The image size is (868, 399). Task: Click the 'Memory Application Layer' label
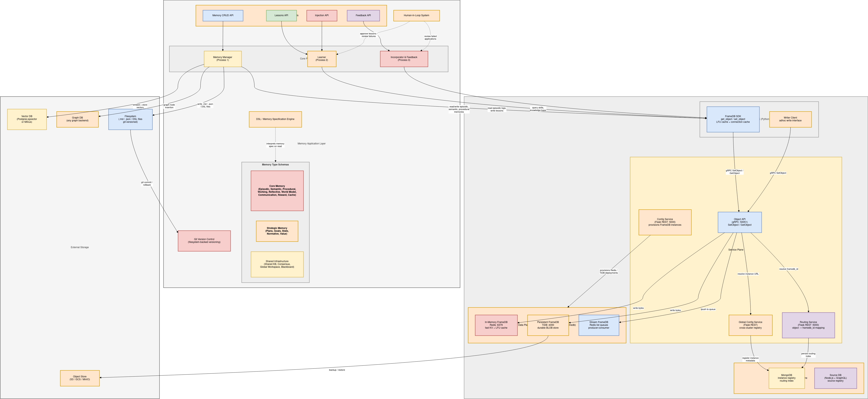coord(312,144)
